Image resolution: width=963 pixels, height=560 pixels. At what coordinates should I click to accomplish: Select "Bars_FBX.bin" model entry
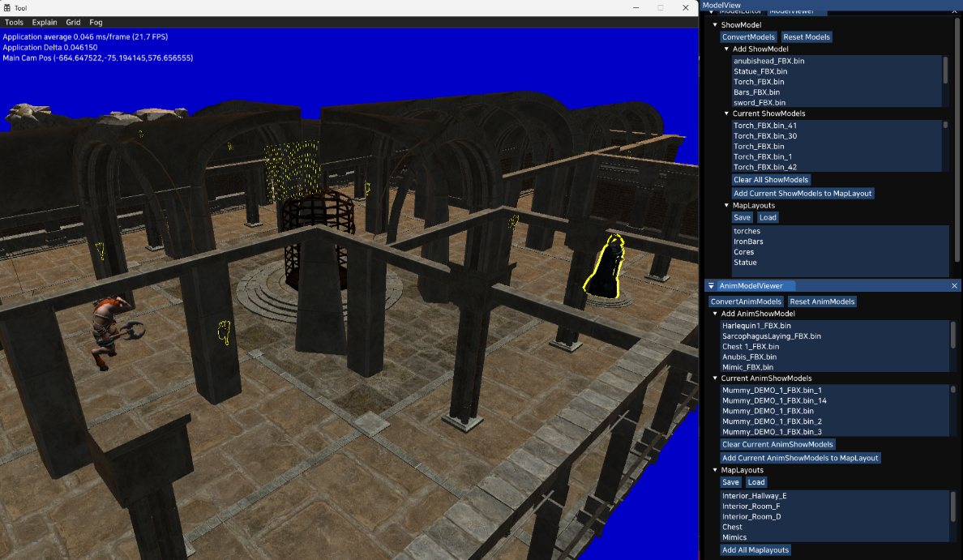(x=837, y=92)
